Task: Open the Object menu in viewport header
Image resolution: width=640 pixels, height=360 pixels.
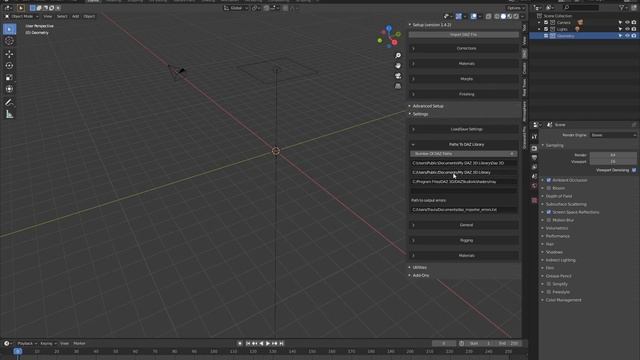Action: [89, 16]
